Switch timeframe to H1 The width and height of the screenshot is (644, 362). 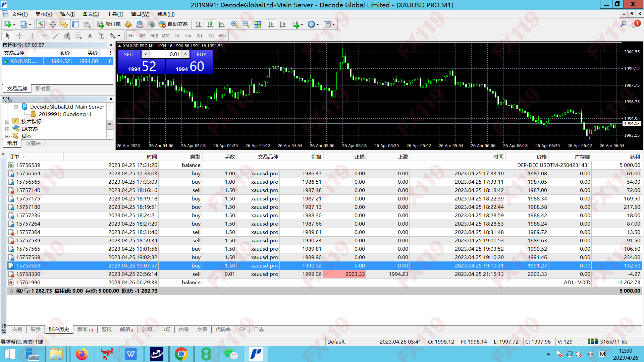point(177,36)
